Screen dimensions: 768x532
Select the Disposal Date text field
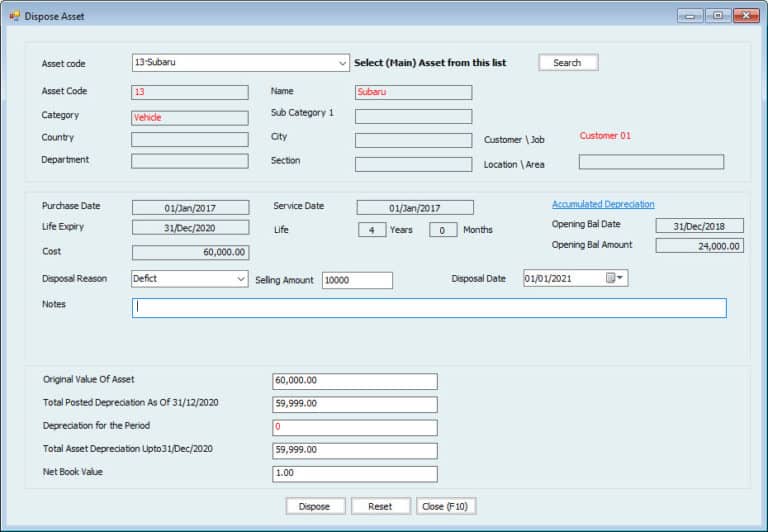tap(562, 279)
